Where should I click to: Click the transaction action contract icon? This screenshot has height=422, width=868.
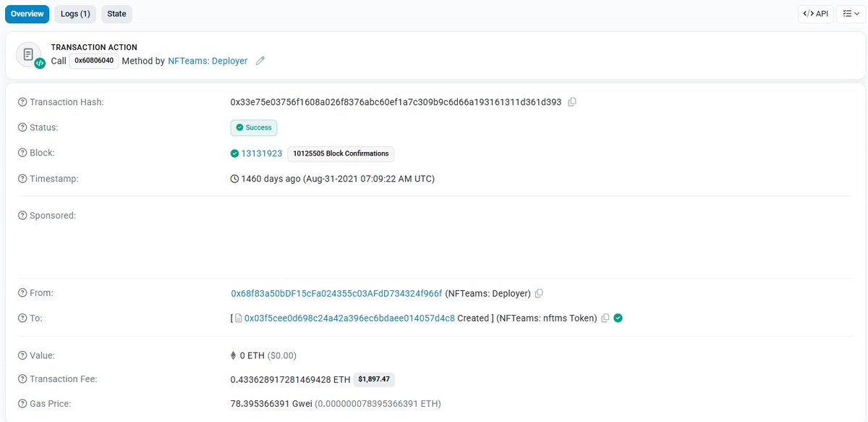pos(30,55)
